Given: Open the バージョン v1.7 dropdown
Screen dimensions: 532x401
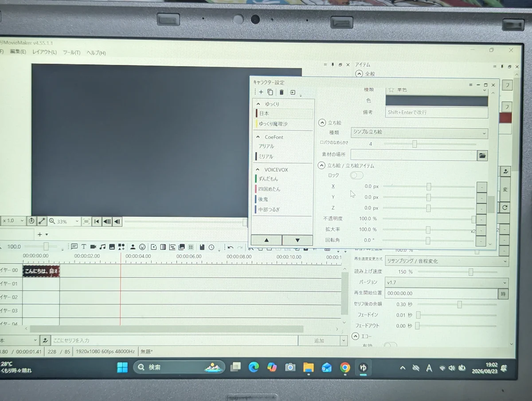Looking at the screenshot, I should (446, 283).
